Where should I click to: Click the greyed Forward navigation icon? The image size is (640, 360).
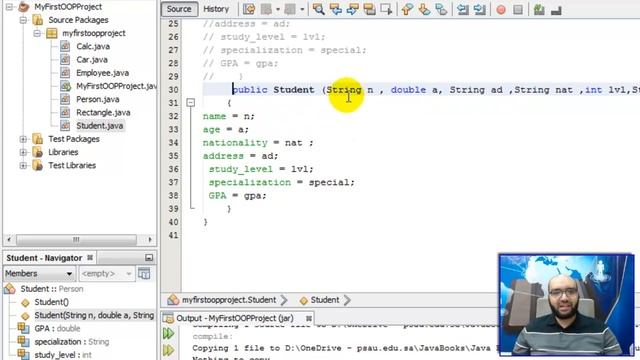(x=290, y=9)
